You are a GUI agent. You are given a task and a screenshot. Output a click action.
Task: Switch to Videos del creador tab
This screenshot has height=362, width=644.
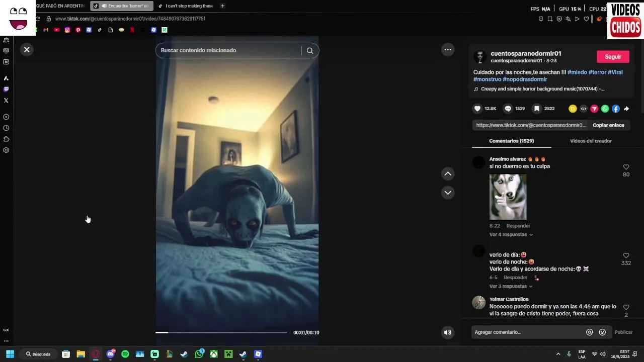(591, 141)
